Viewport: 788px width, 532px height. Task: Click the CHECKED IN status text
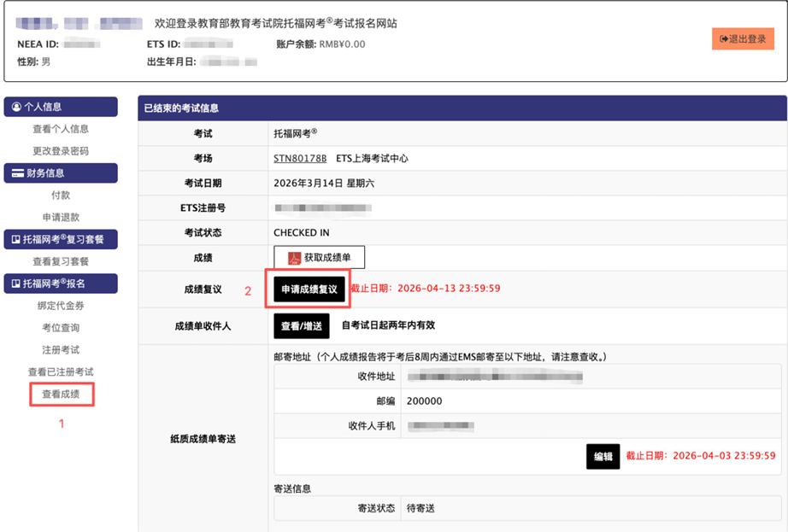pos(302,233)
